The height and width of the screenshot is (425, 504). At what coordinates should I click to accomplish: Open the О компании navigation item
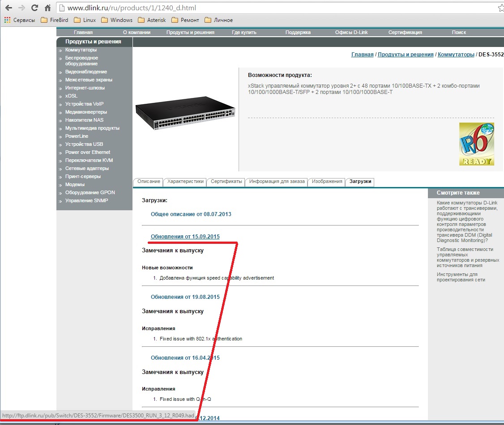coord(137,32)
